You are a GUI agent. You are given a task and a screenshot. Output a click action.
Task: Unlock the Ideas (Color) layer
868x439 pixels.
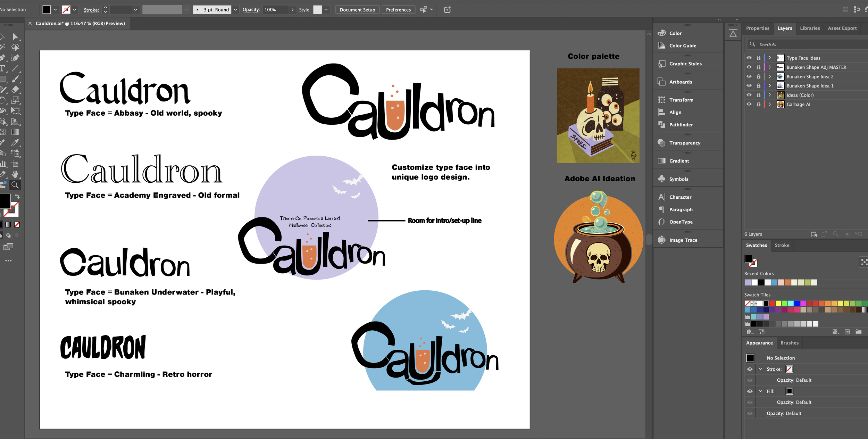758,95
